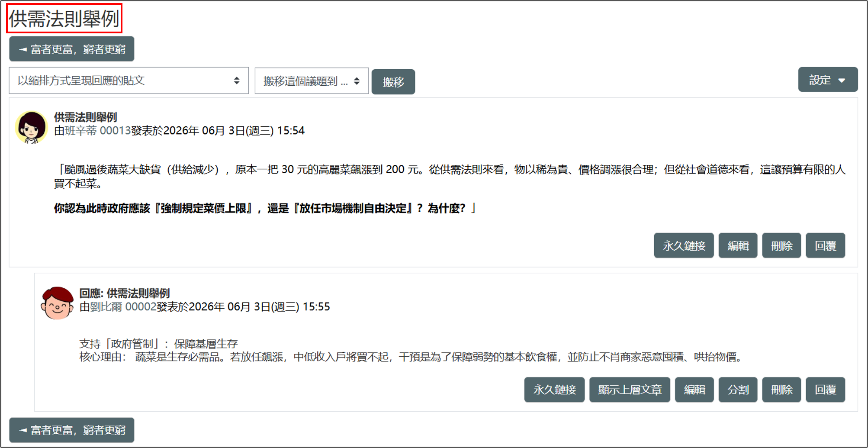Click the bold question 你認為此時政府應該

point(102,209)
